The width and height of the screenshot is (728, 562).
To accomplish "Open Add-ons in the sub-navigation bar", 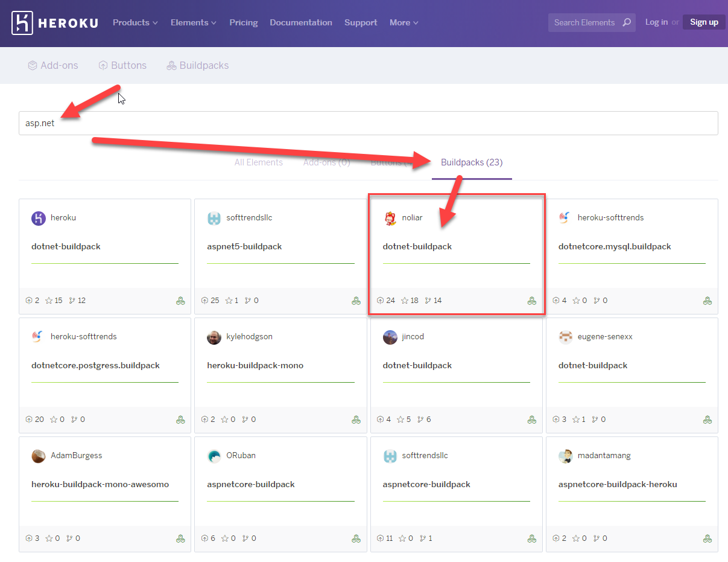I will pos(53,65).
